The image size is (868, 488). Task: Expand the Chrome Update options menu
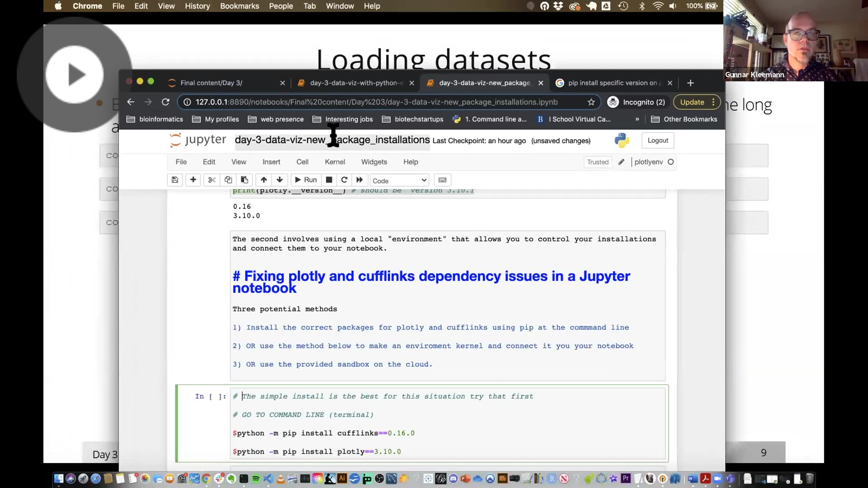click(x=713, y=102)
